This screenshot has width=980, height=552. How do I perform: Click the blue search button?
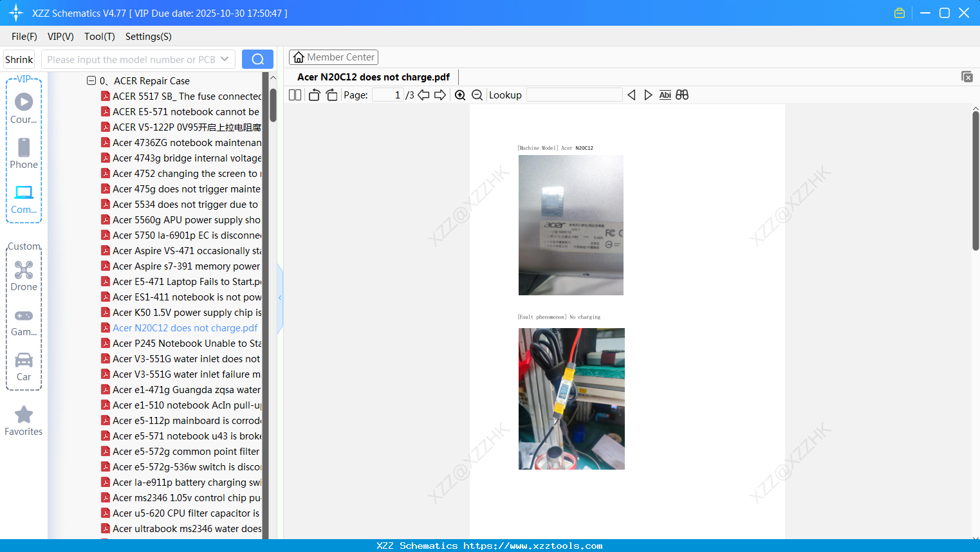[257, 59]
